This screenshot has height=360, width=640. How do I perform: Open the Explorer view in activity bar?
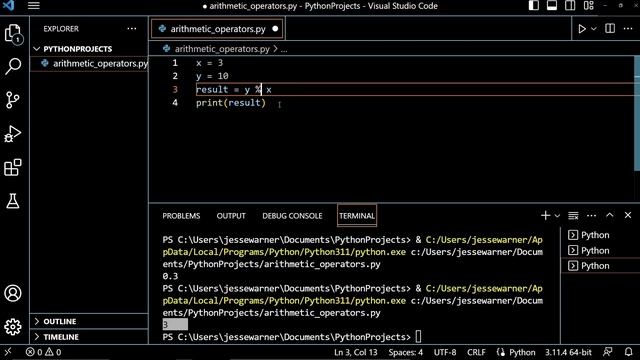(13, 33)
